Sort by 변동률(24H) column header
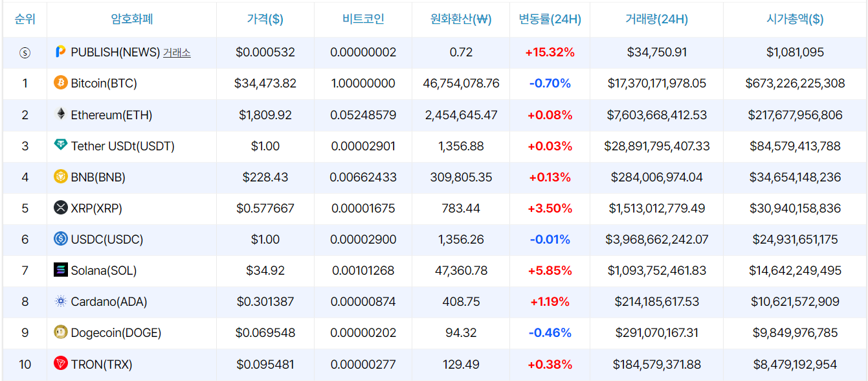This screenshot has height=381, width=868. tap(550, 19)
